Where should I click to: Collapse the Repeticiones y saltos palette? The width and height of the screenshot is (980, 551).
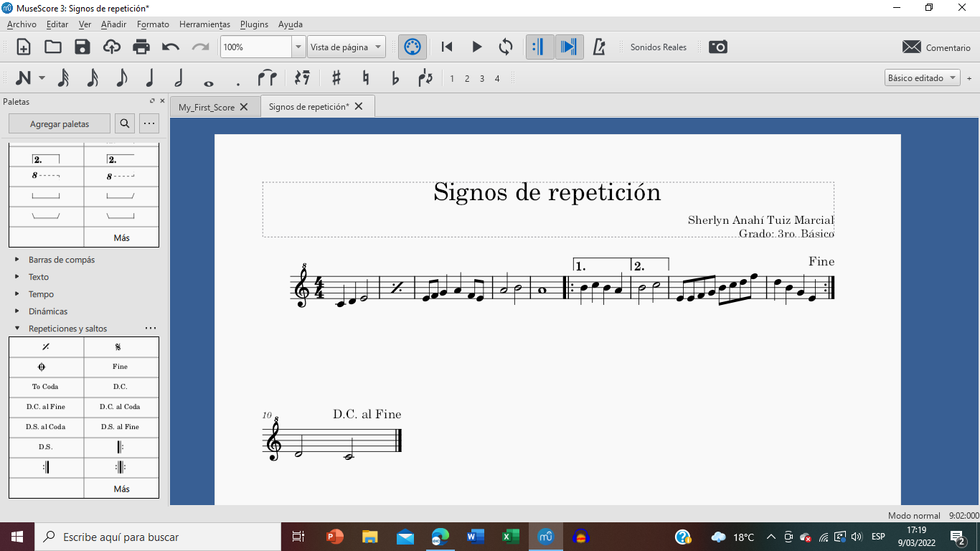click(x=17, y=329)
